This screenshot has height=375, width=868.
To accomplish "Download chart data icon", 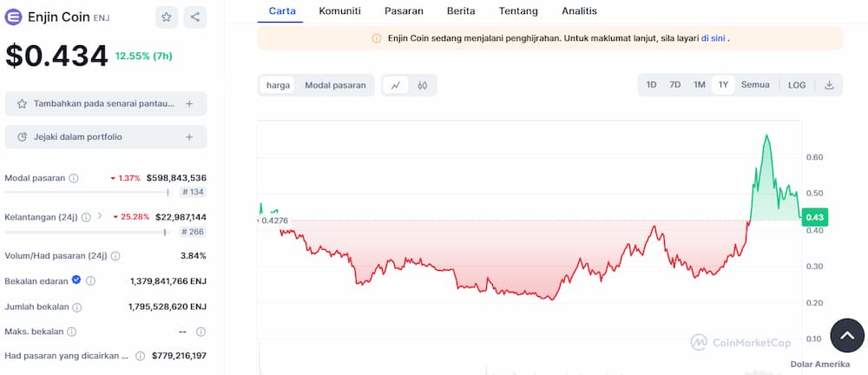I will tap(829, 85).
